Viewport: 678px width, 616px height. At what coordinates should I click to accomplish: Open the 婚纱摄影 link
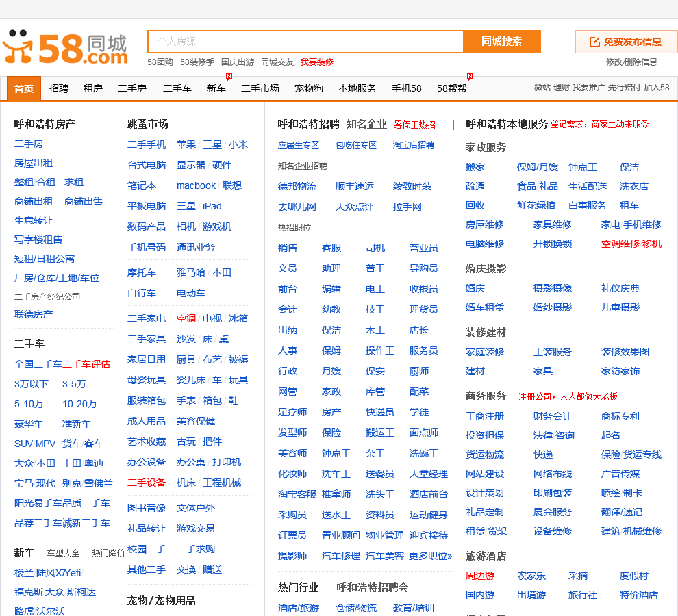coord(553,307)
